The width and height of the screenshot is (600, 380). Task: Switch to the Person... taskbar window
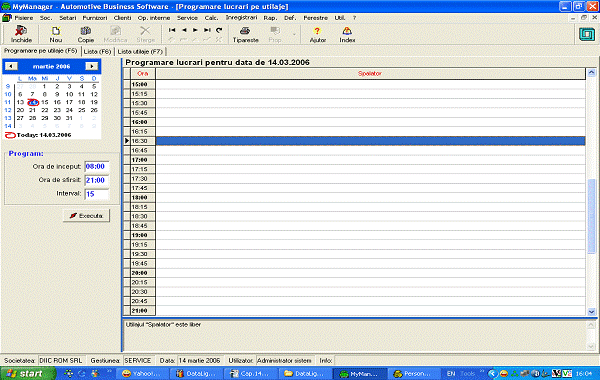(x=414, y=374)
